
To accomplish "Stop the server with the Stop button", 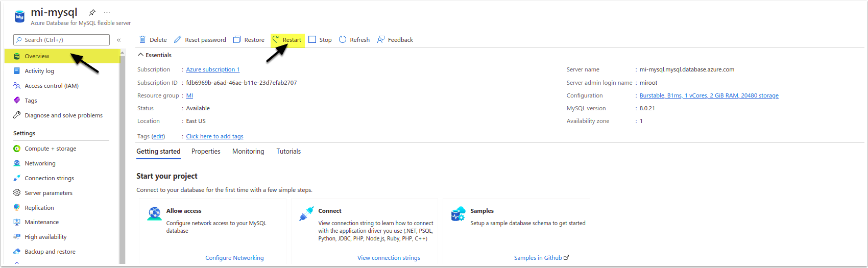I will click(x=320, y=40).
